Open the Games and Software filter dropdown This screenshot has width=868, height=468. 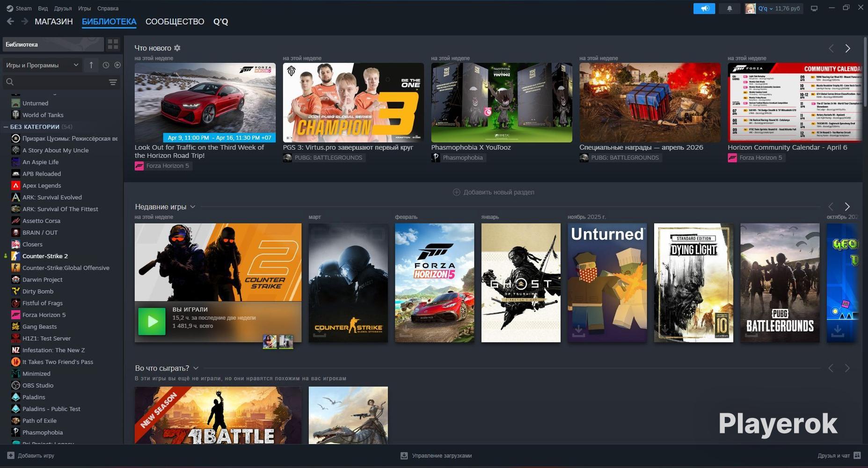click(x=42, y=65)
